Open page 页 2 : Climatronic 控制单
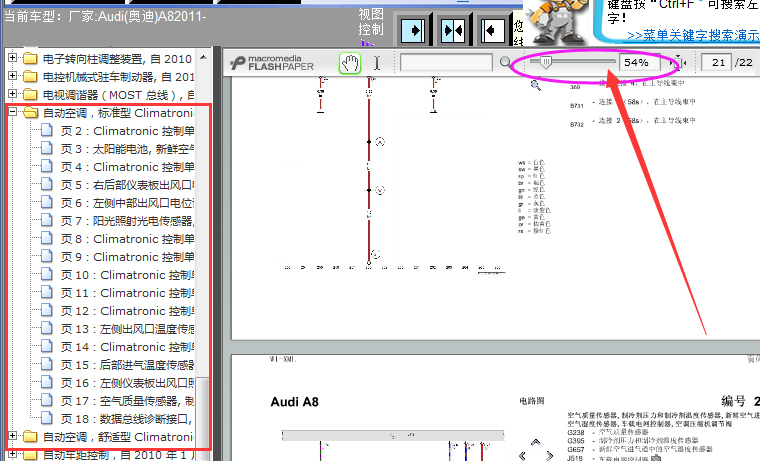The height and width of the screenshot is (461, 760). click(x=127, y=131)
